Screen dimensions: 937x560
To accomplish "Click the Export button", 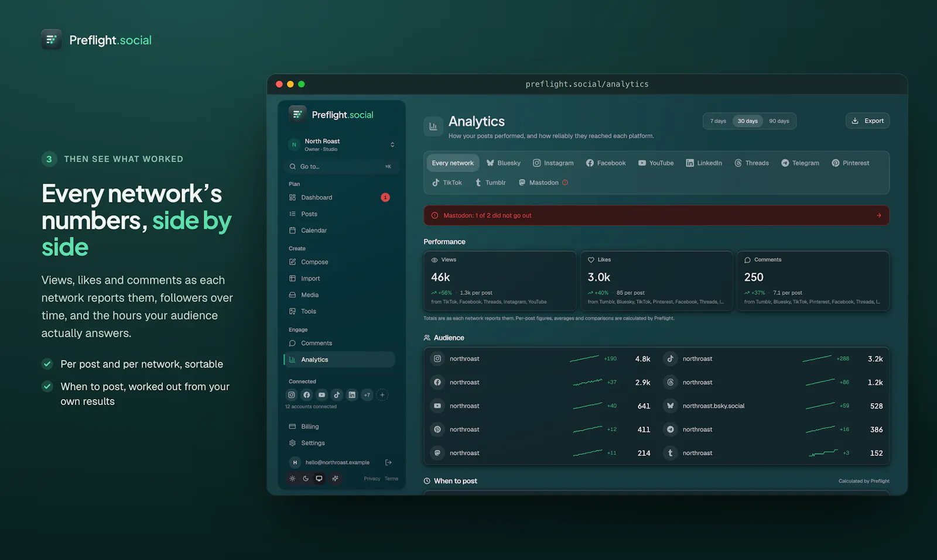I will pyautogui.click(x=867, y=121).
